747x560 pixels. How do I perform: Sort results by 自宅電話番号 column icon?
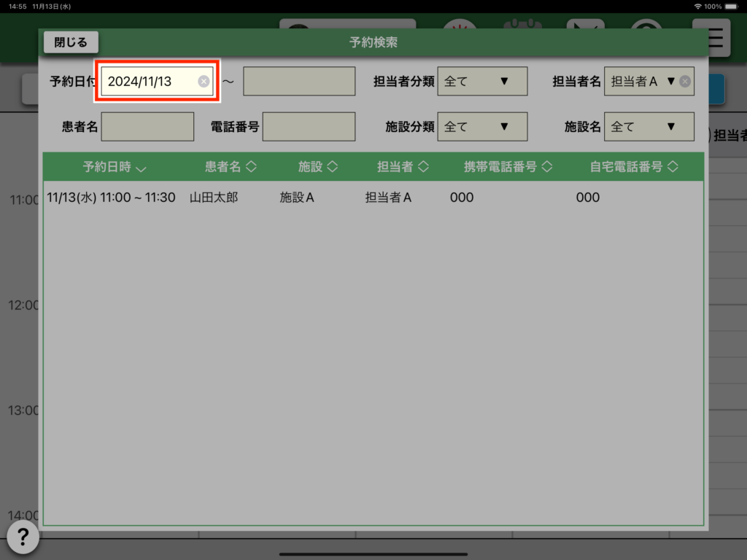pyautogui.click(x=672, y=167)
